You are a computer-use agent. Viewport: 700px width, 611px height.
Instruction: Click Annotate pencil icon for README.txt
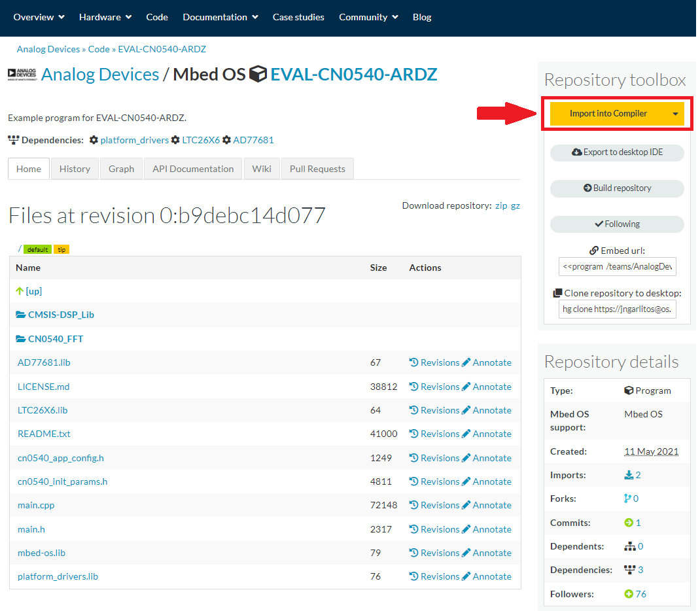tap(466, 433)
